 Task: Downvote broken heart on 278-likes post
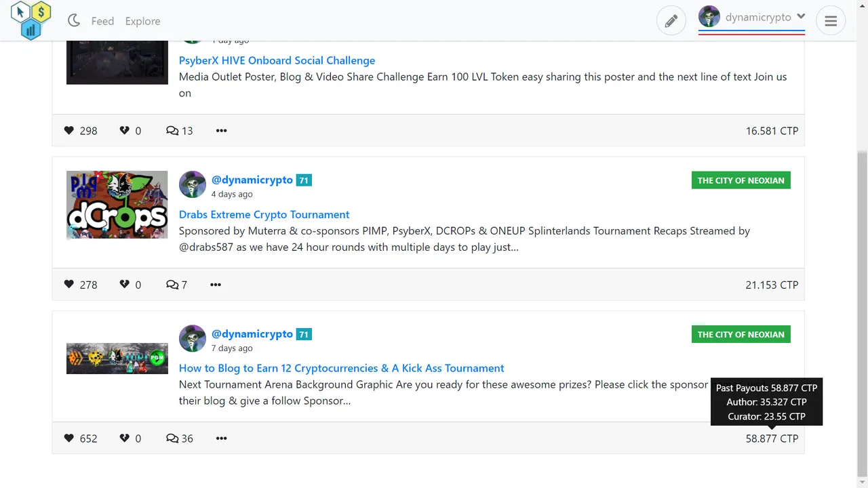pyautogui.click(x=125, y=284)
